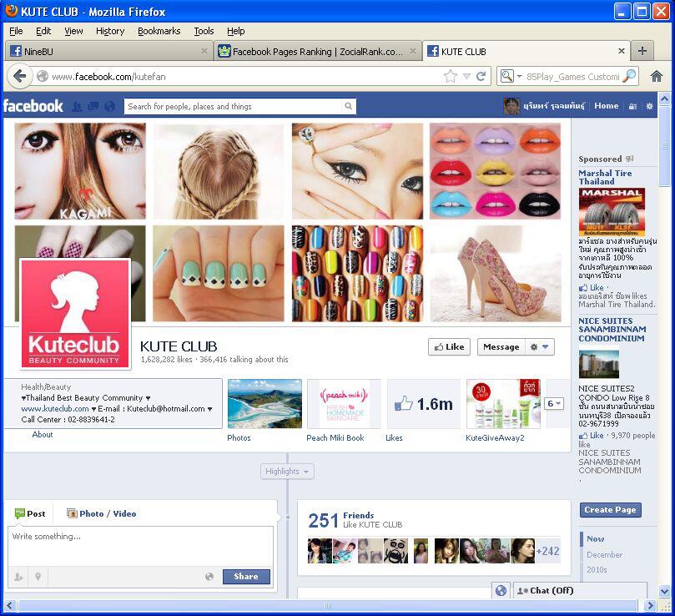Viewport: 675px width, 616px height.
Task: Like the KUTE CLUB page
Action: pos(449,347)
